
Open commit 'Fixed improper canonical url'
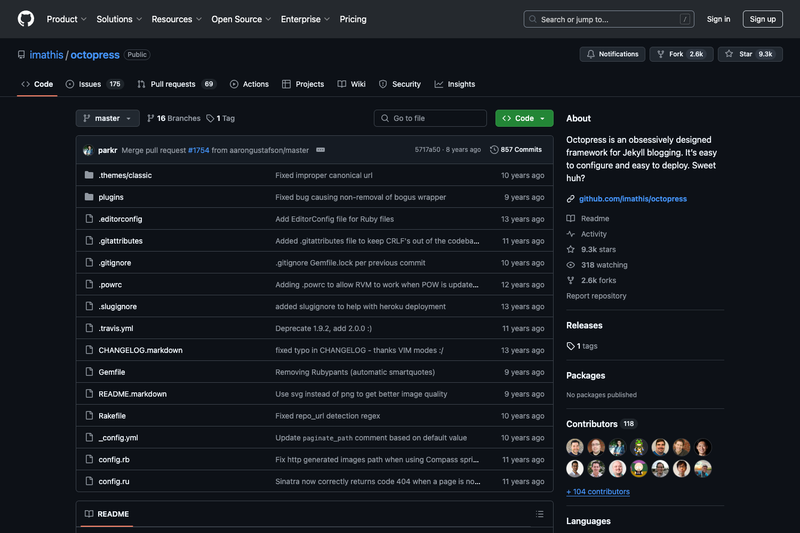(324, 175)
